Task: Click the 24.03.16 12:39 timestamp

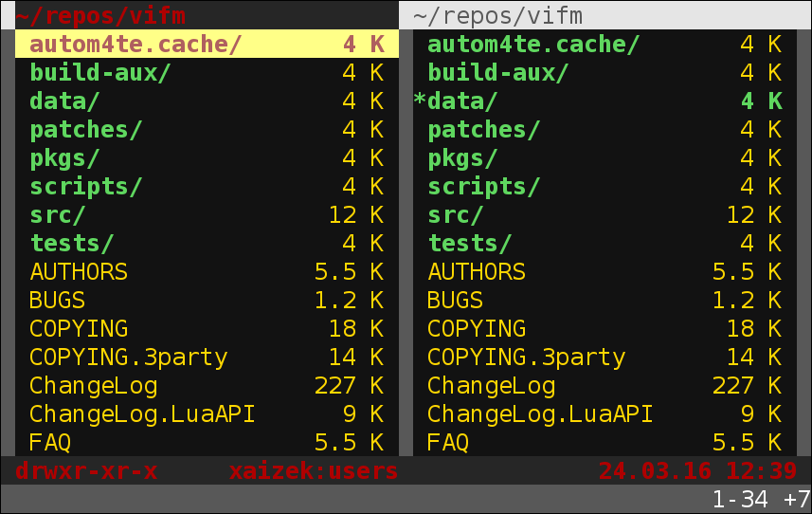Action: 697,471
